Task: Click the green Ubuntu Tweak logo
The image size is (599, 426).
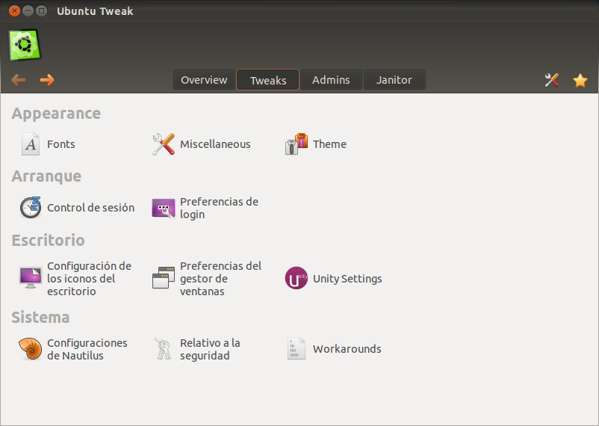Action: click(24, 45)
